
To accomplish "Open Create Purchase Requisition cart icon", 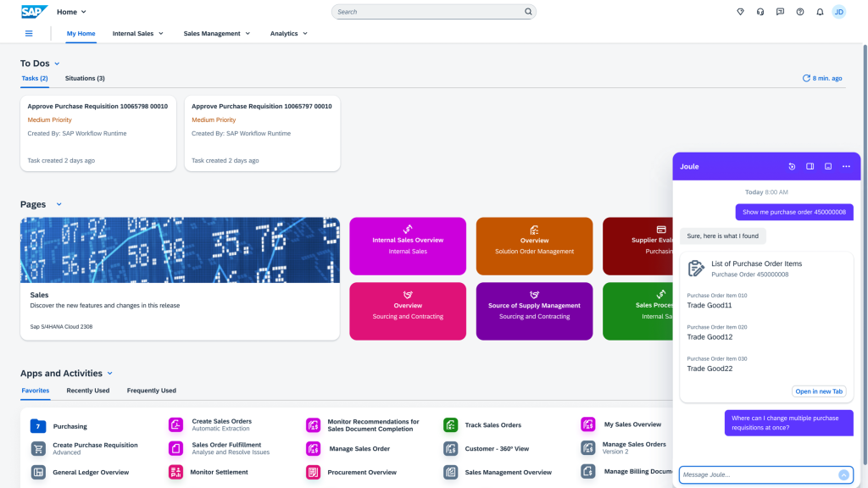I will point(38,449).
